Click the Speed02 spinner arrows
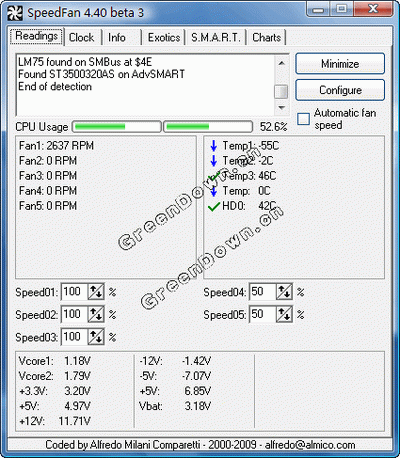 click(x=96, y=314)
